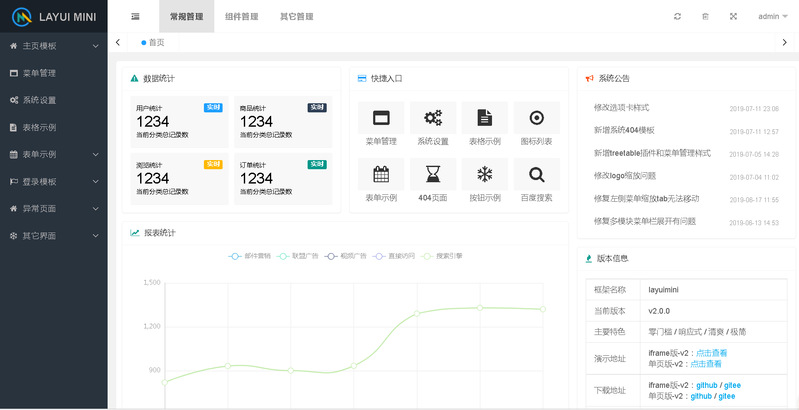
Task: Open 404页面 hourglass shortcut icon
Action: click(x=433, y=175)
